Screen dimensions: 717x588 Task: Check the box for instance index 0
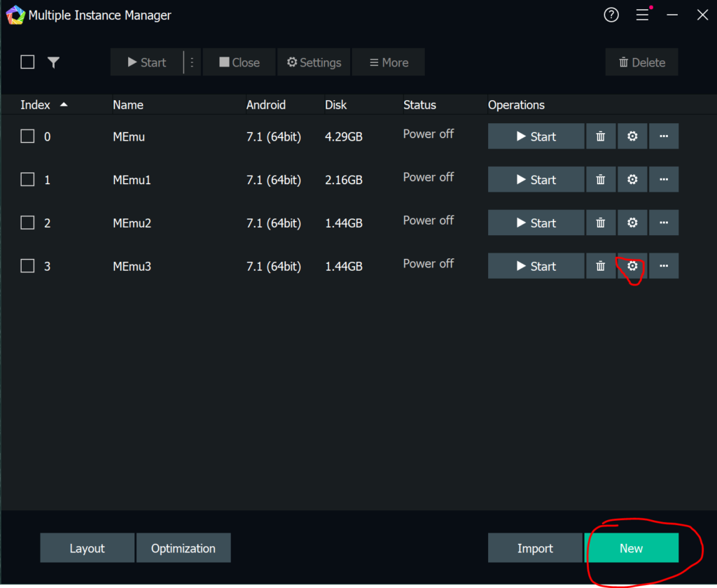click(x=27, y=136)
